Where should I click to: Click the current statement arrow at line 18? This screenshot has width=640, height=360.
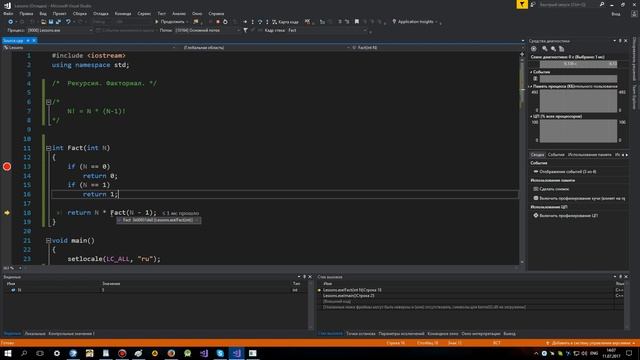(x=7, y=213)
